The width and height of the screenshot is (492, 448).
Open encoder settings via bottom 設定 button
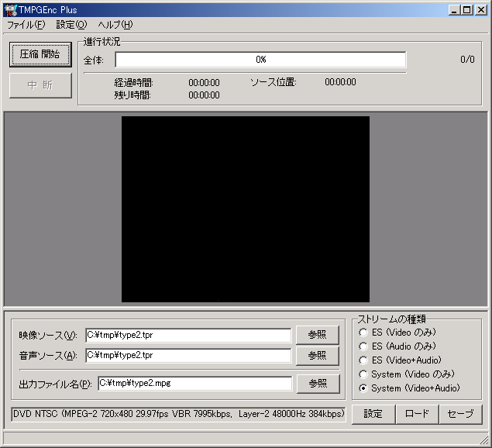(x=373, y=414)
